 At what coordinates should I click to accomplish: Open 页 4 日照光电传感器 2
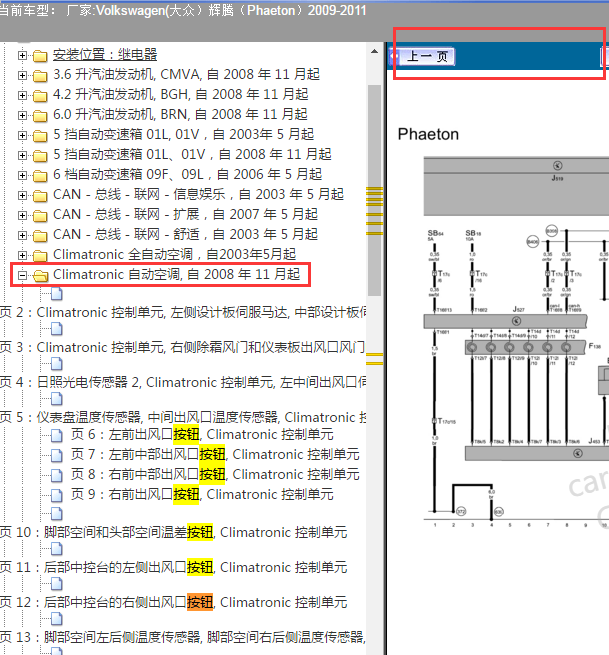pos(184,383)
